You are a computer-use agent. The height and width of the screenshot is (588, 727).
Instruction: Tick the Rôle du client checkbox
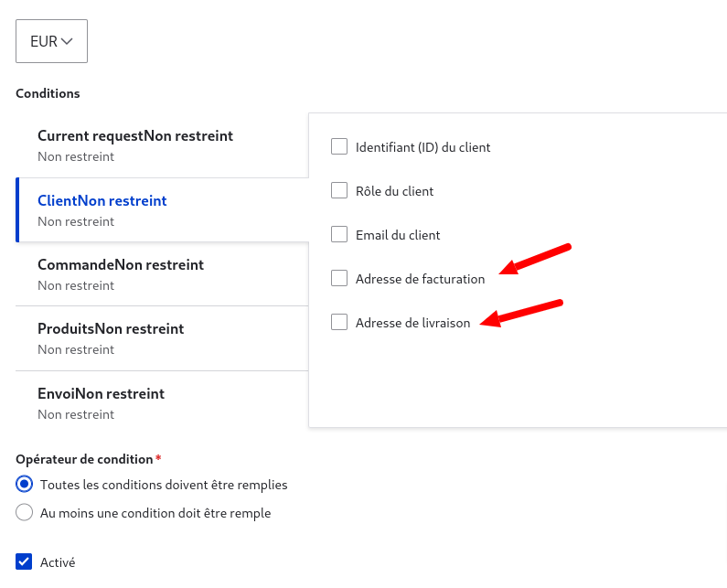click(339, 190)
